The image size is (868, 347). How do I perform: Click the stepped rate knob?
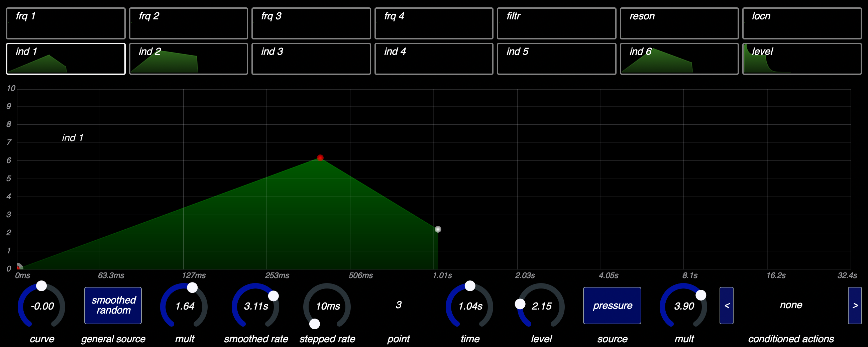point(327,306)
